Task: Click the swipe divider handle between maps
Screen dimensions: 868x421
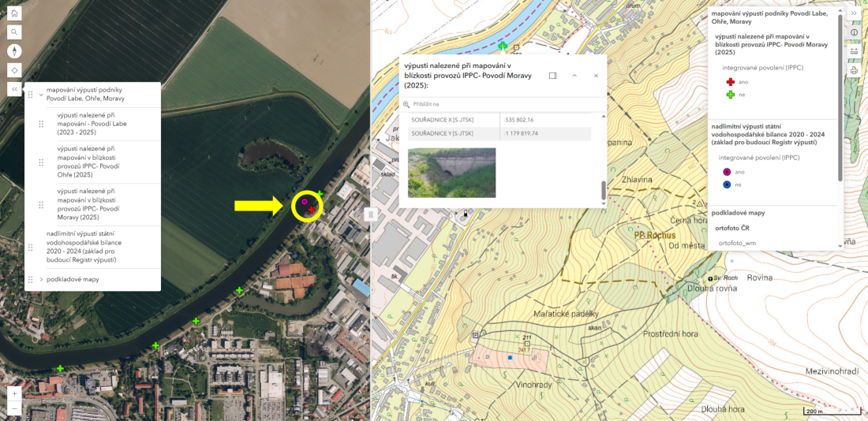Action: pos(371,214)
